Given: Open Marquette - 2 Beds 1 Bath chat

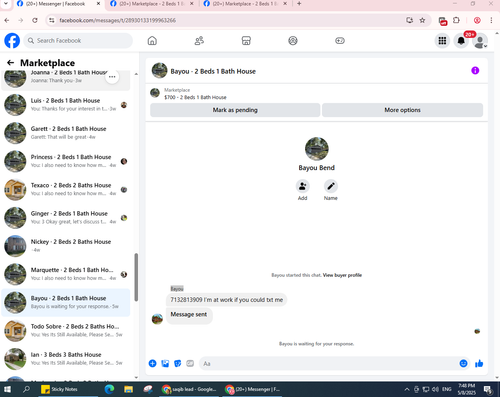Looking at the screenshot, I should 65,274.
